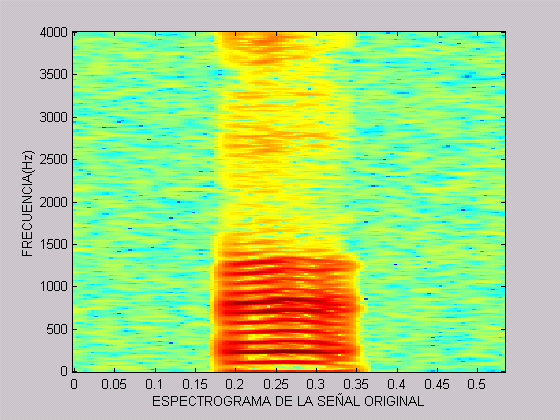
Task: Click the 2500 frequency tick label
Action: pos(54,160)
